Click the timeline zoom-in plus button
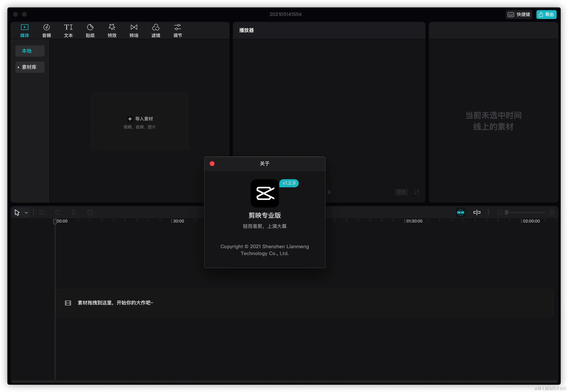568x392 pixels. pos(552,212)
